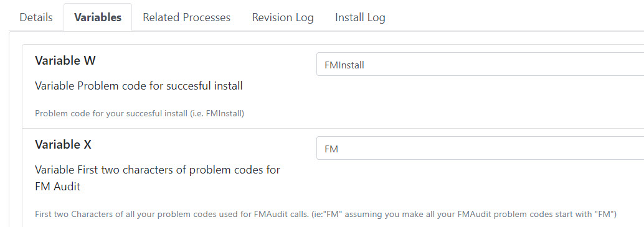Place cursor after FMInstall text in input

click(x=365, y=65)
